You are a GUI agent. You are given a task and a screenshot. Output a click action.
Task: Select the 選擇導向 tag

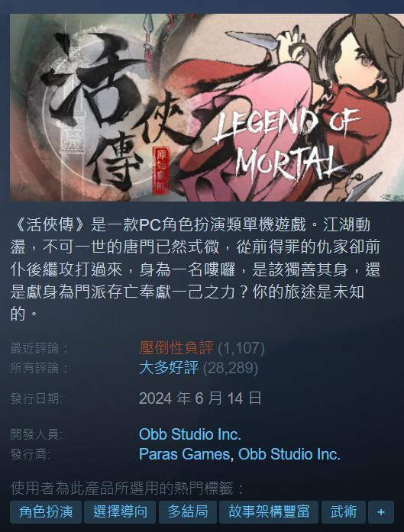(x=120, y=511)
